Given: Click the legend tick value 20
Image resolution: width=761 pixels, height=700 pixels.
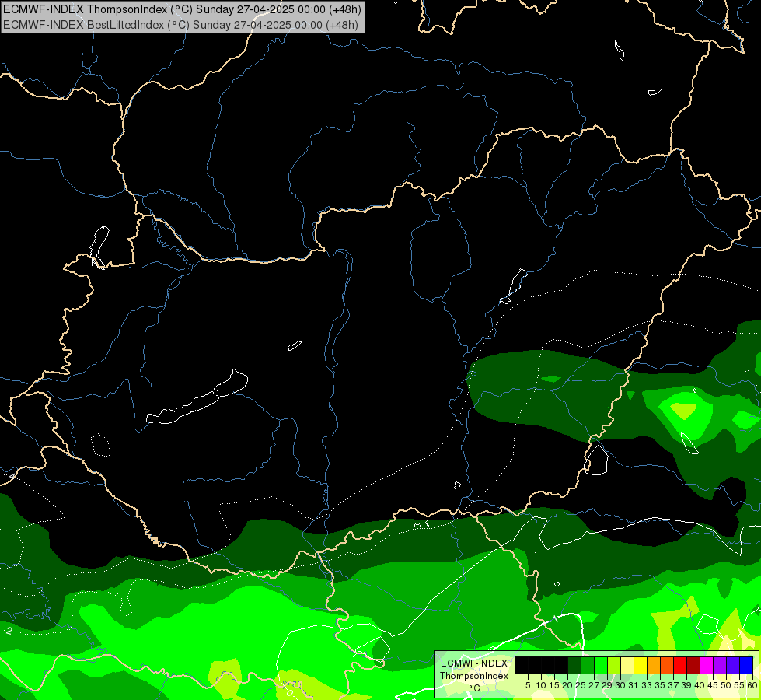Looking at the screenshot, I should pyautogui.click(x=567, y=685).
